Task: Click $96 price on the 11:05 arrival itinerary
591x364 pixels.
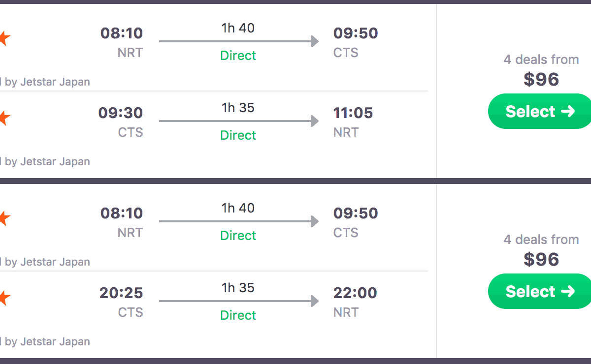Action: click(x=541, y=80)
